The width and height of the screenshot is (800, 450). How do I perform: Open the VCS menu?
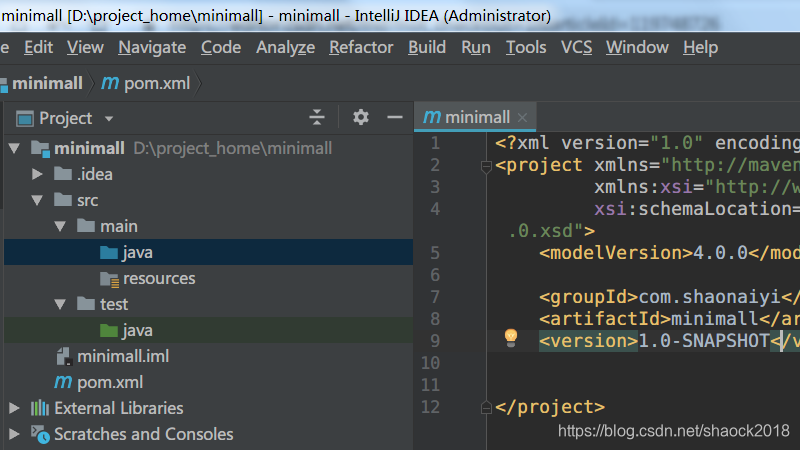tap(577, 47)
